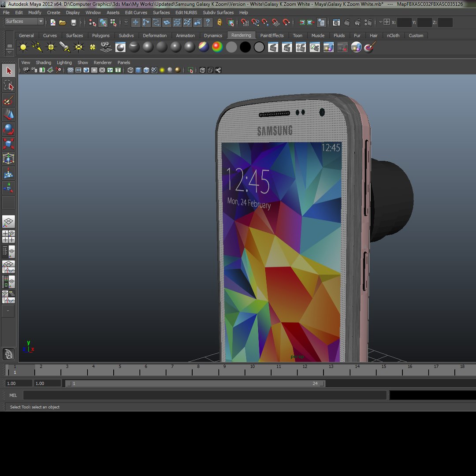Open the Subdiv Surfaces menu
476x476 pixels.
[x=218, y=12]
